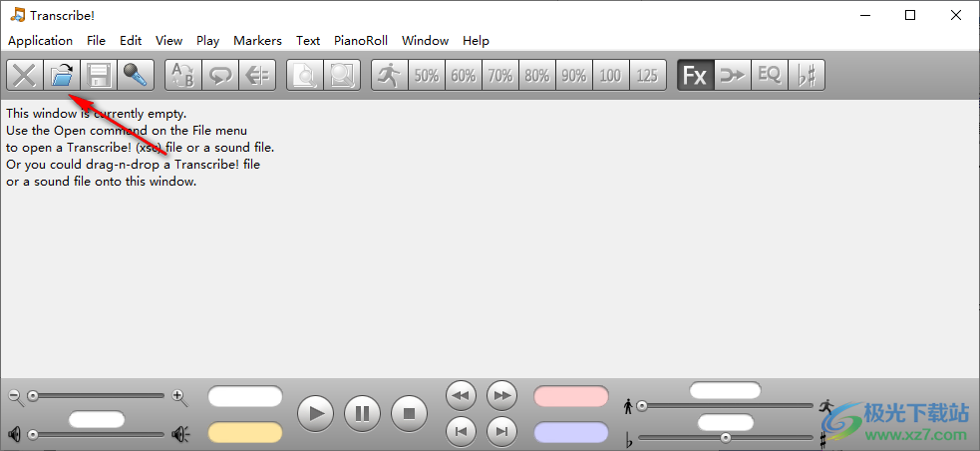
Task: Open the File menu
Action: (97, 41)
